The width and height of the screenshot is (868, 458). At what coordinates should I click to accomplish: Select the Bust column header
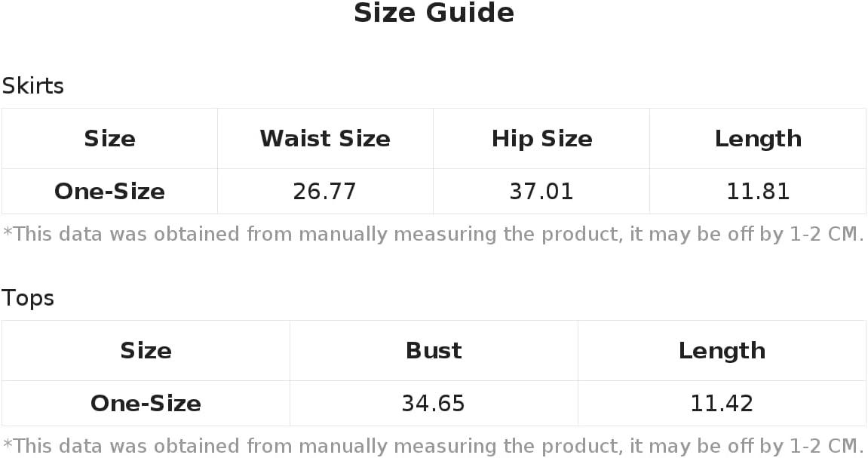[434, 351]
